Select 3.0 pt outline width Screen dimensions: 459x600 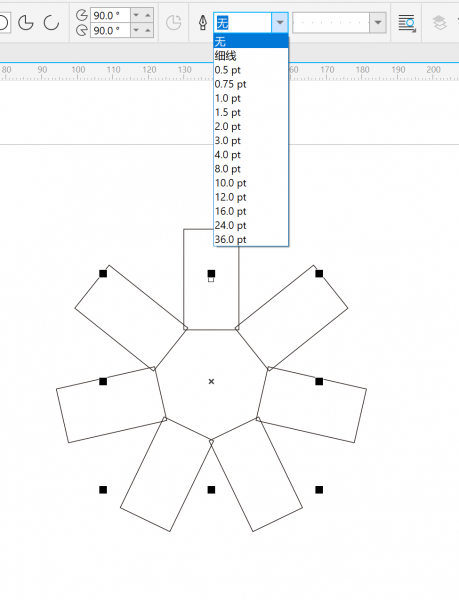coord(251,141)
